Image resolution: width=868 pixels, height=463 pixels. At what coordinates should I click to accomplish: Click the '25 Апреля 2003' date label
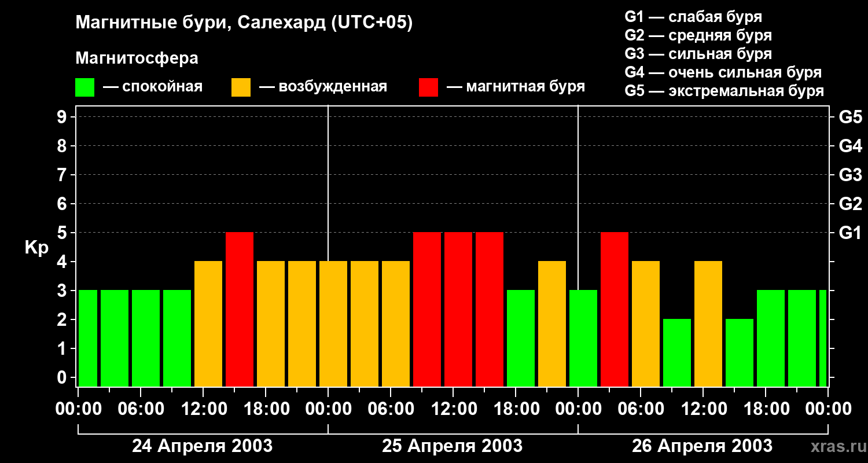point(453,446)
